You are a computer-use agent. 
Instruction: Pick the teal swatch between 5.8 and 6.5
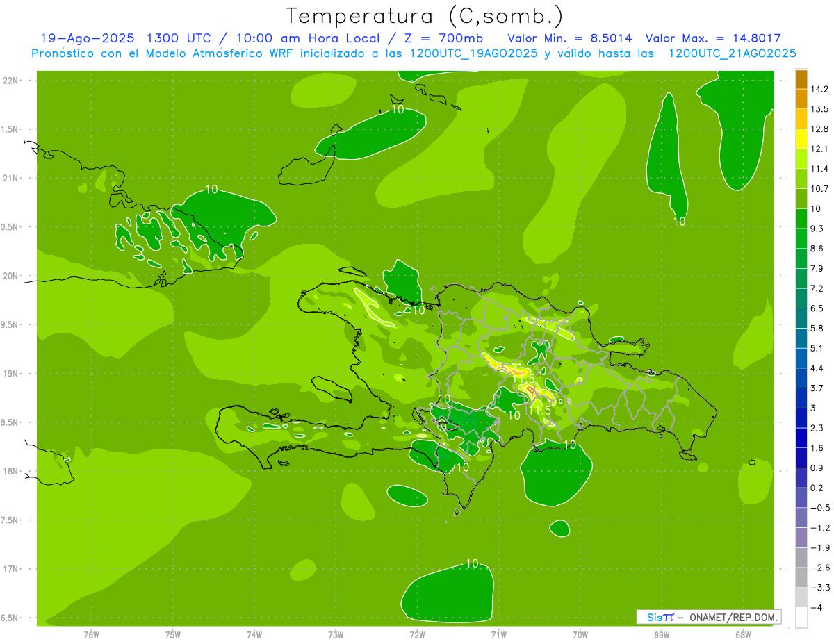pyautogui.click(x=801, y=317)
